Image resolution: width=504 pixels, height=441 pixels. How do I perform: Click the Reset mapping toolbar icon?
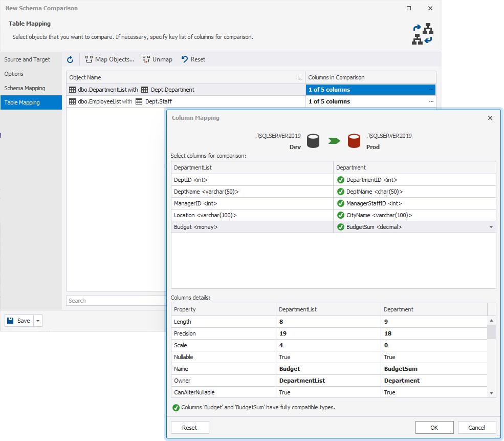pos(184,59)
